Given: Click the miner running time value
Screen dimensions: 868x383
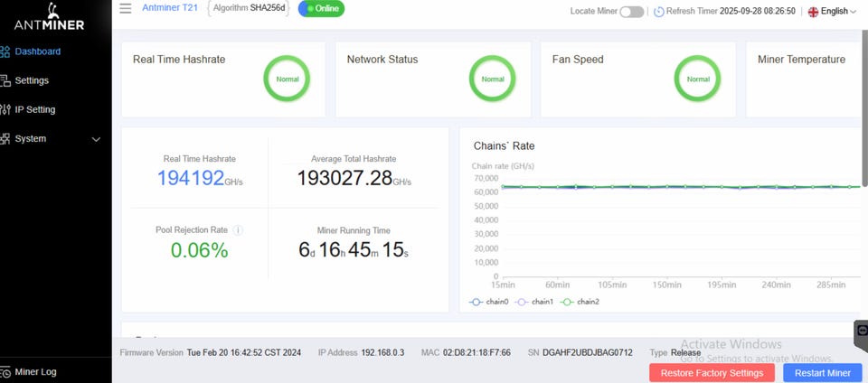Looking at the screenshot, I should pyautogui.click(x=354, y=250).
